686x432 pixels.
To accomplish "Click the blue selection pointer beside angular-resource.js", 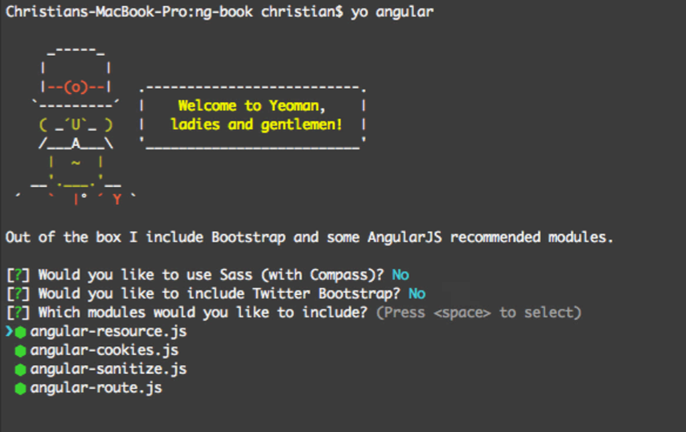I will click(9, 331).
